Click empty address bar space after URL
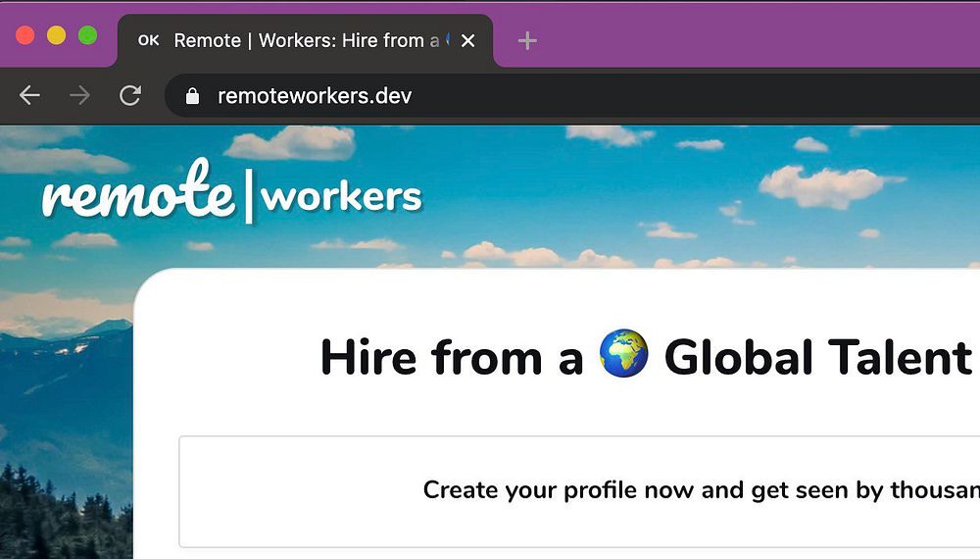This screenshot has width=980, height=559. pyautogui.click(x=686, y=96)
